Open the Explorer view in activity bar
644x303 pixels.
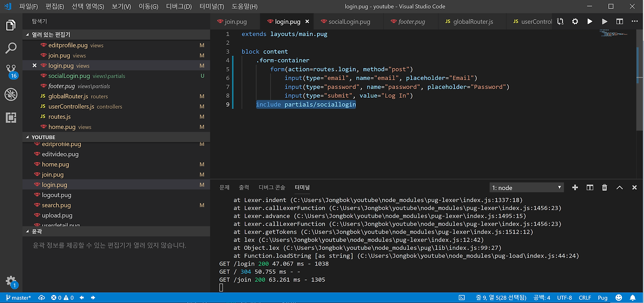(11, 25)
